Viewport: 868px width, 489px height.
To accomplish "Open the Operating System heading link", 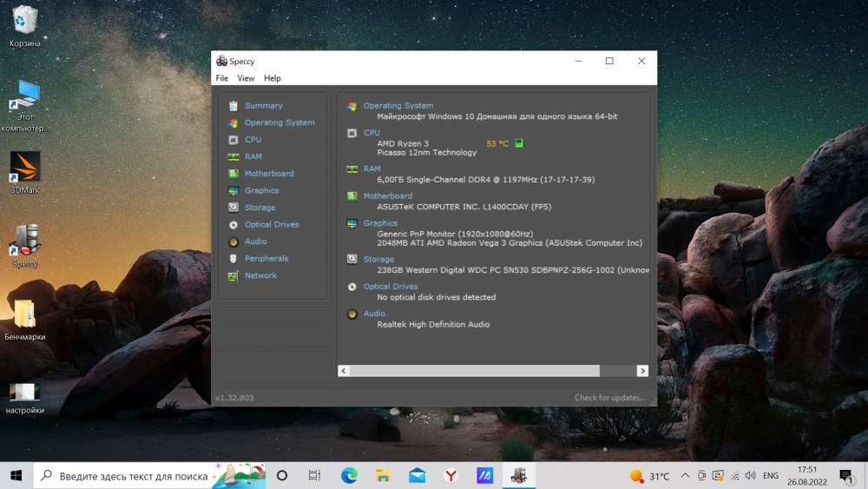I will click(x=398, y=106).
